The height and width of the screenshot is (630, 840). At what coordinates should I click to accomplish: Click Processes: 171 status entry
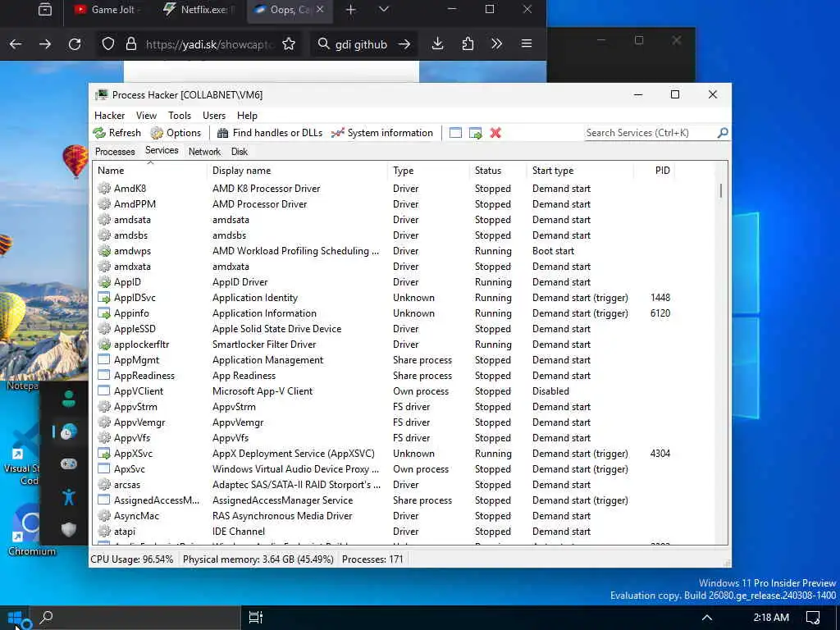[x=372, y=559]
